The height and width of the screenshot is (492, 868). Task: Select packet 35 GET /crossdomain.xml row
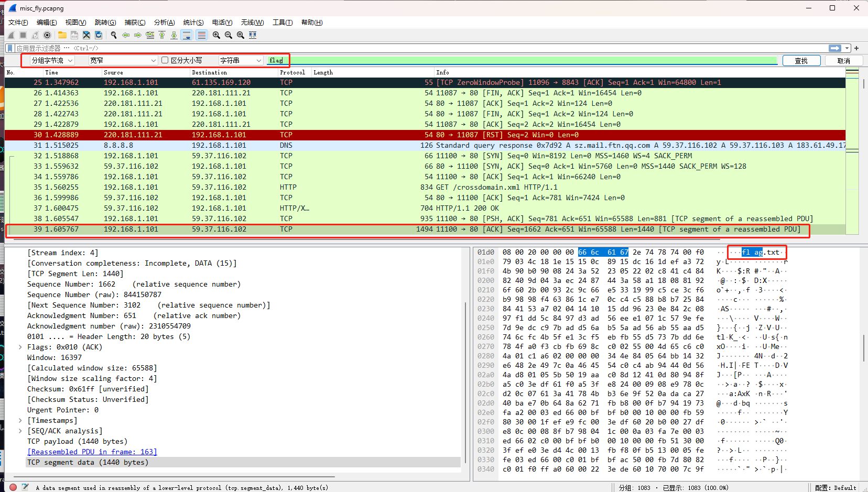[x=425, y=187]
